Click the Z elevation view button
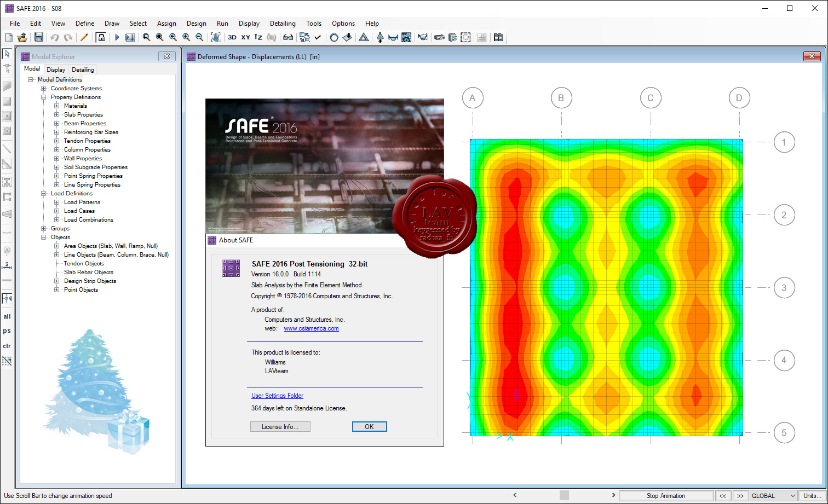Screen dimensions: 828x504 258,37
